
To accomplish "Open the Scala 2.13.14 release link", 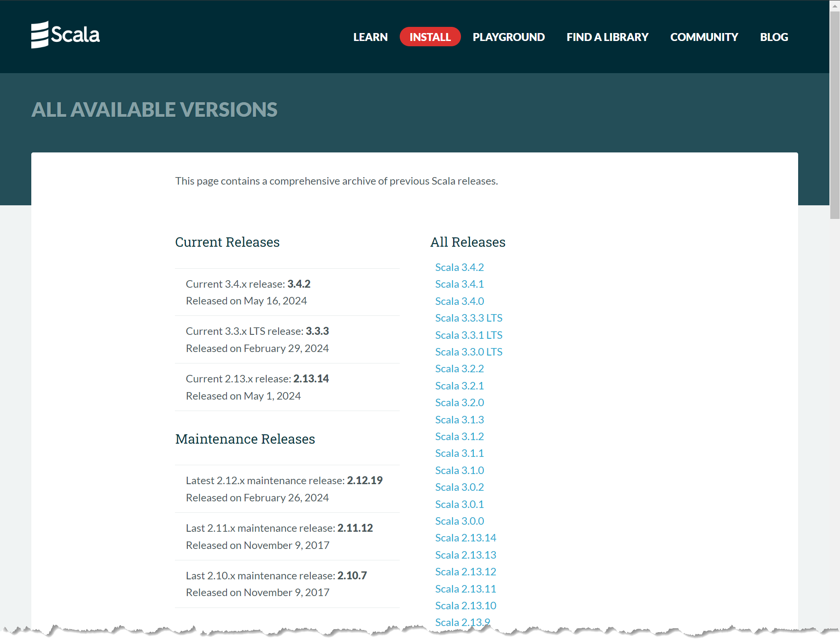I will (465, 538).
